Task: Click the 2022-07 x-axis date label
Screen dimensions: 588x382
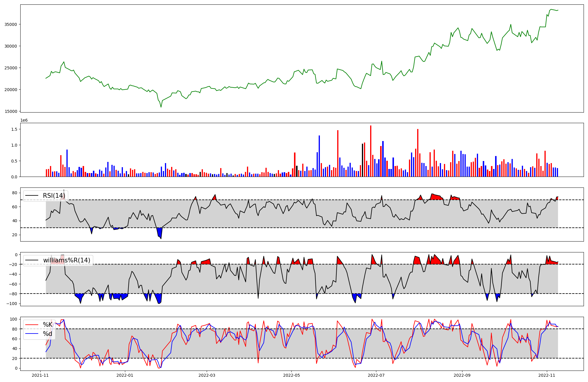Action: (x=376, y=375)
